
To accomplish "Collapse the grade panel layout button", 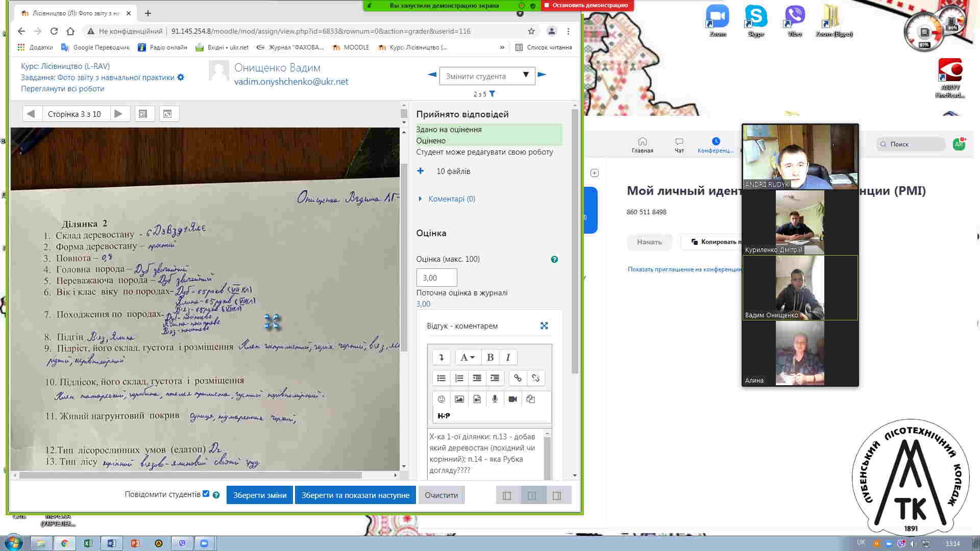I will click(x=557, y=495).
